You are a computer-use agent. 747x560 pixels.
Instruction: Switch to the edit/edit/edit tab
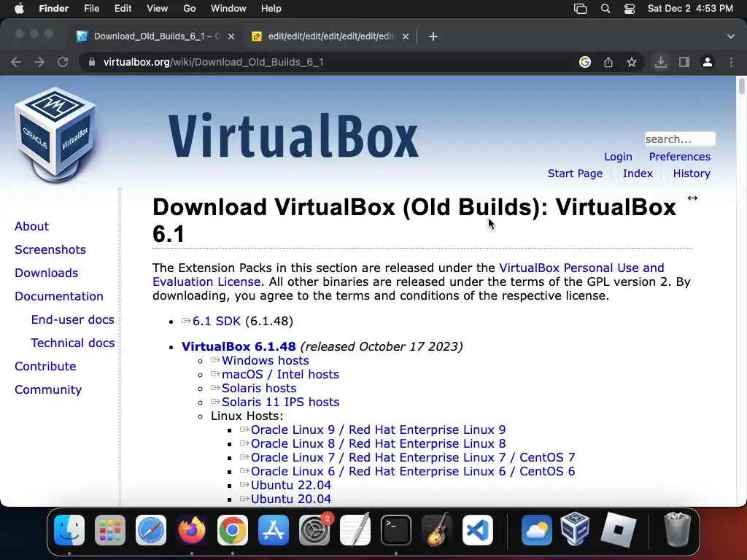click(x=331, y=36)
